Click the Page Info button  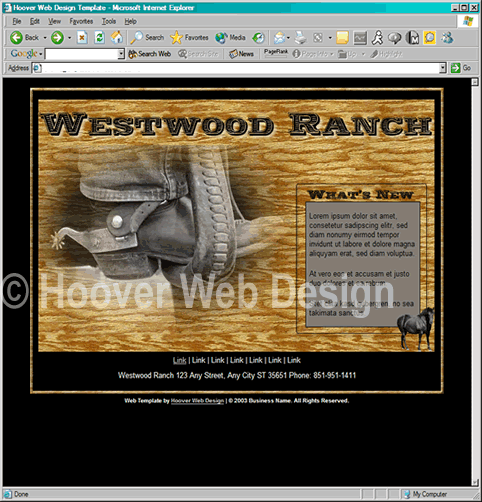pyautogui.click(x=310, y=54)
